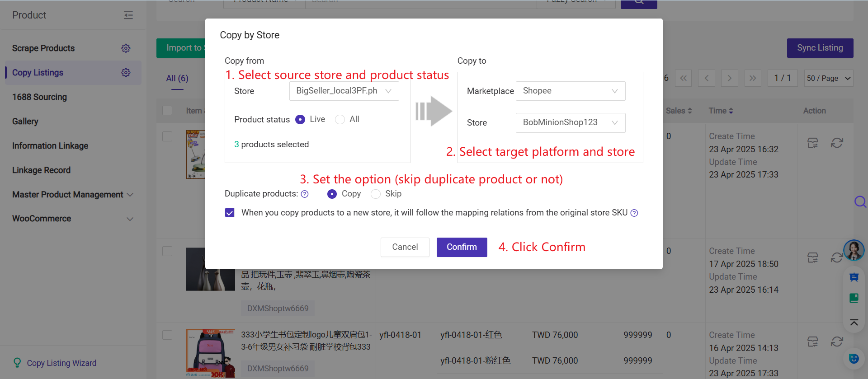Viewport: 868px width, 379px height.
Task: Sort by Sales column arrows
Action: pyautogui.click(x=690, y=111)
